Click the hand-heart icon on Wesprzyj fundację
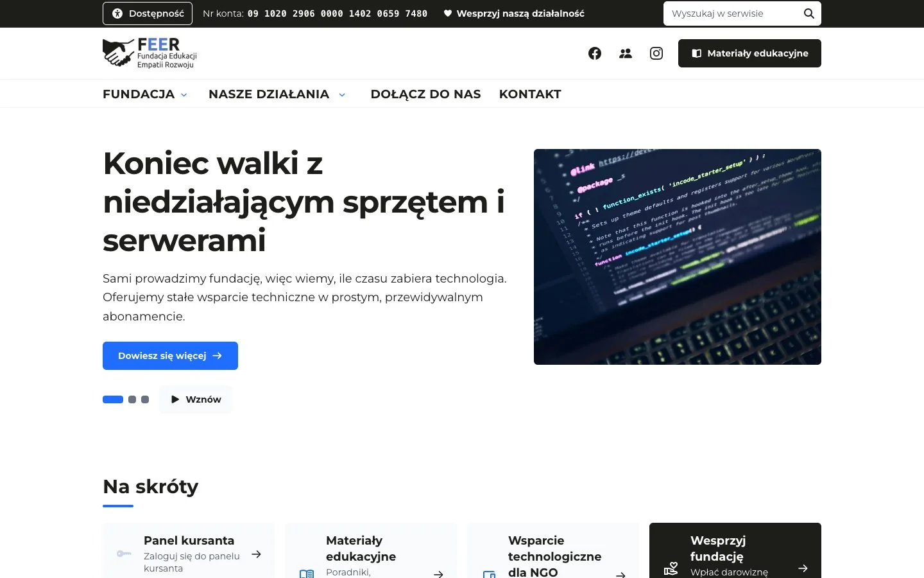This screenshot has height=578, width=924. pyautogui.click(x=671, y=569)
